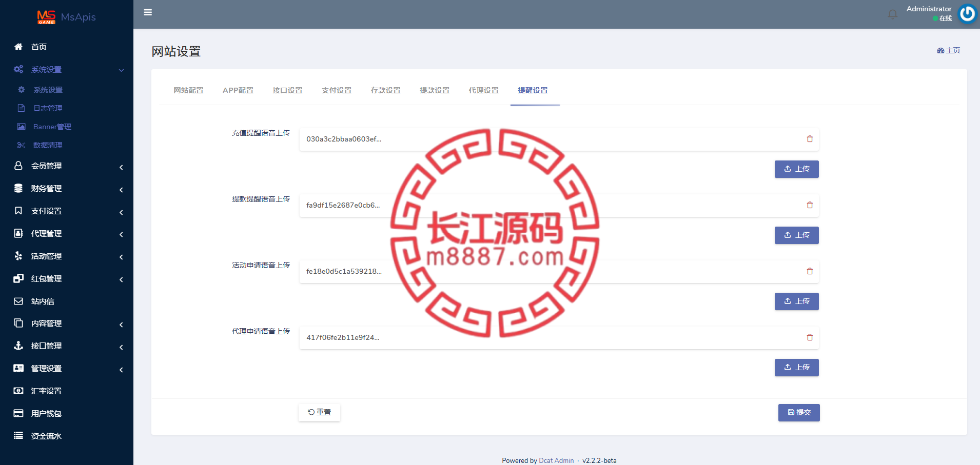Image resolution: width=980 pixels, height=465 pixels.
Task: Delete the 代理申请语音 file with trash icon
Action: (810, 337)
